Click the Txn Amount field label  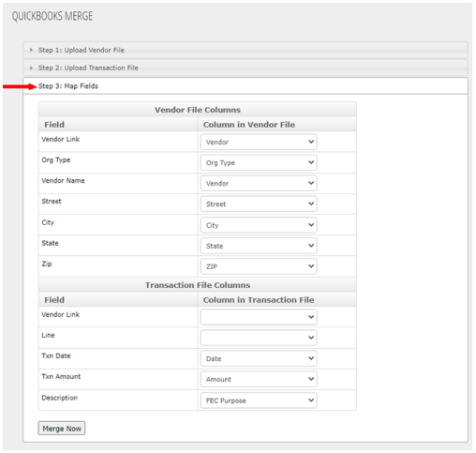click(x=61, y=376)
